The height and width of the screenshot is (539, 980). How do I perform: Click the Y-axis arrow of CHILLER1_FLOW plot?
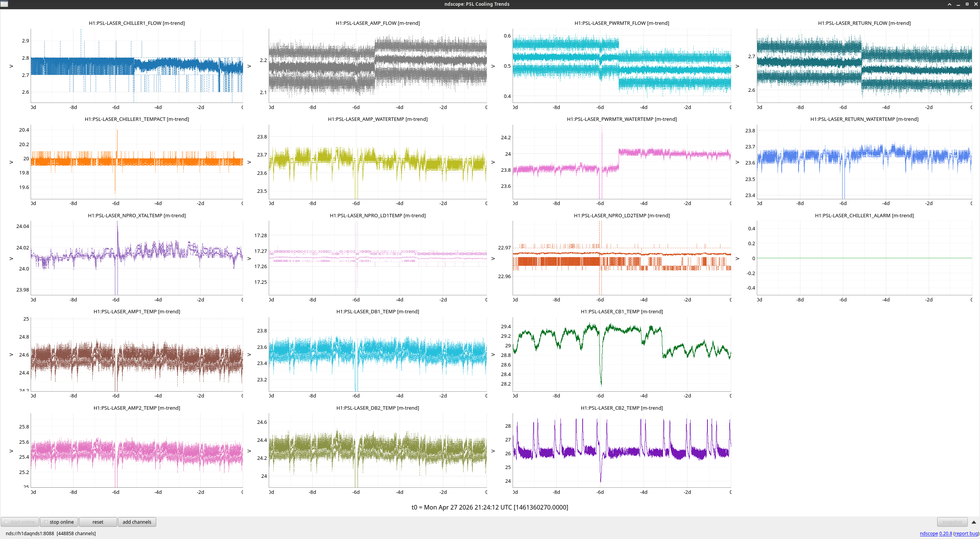tap(11, 66)
